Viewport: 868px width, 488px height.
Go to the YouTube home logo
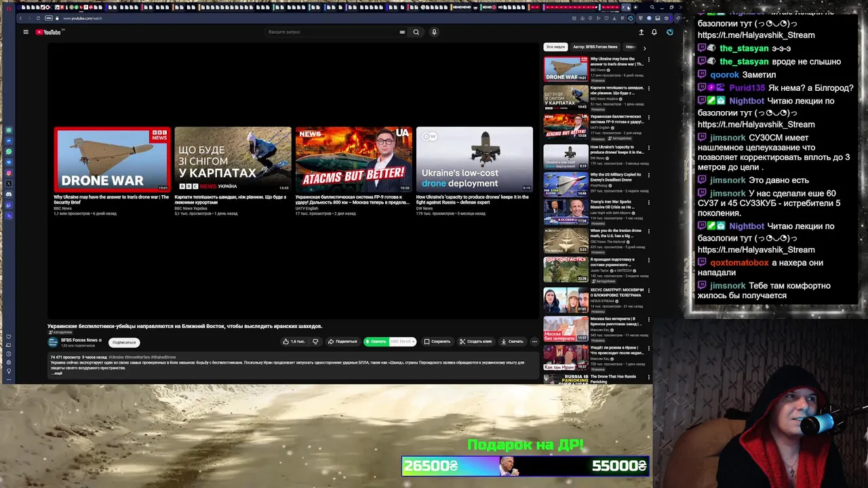point(48,32)
